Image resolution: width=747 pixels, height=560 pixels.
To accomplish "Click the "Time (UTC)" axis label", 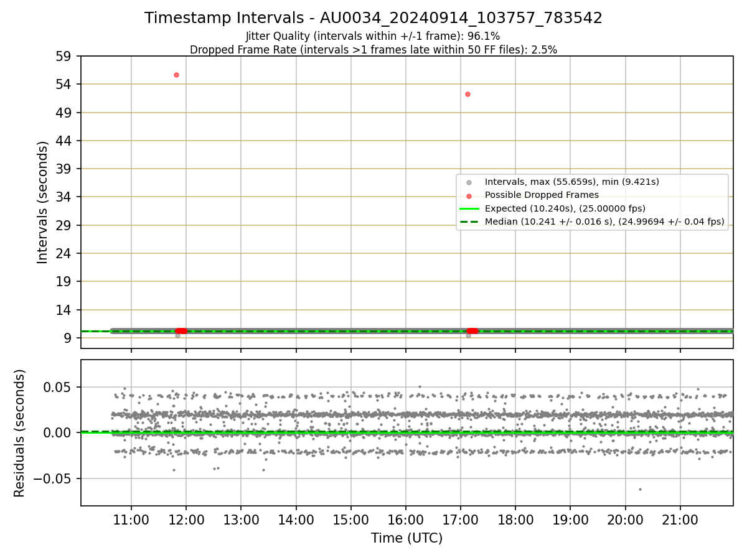I will [406, 538].
